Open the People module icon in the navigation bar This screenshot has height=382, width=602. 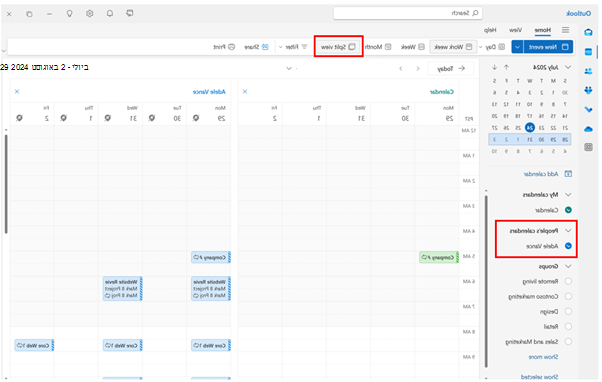pyautogui.click(x=588, y=71)
